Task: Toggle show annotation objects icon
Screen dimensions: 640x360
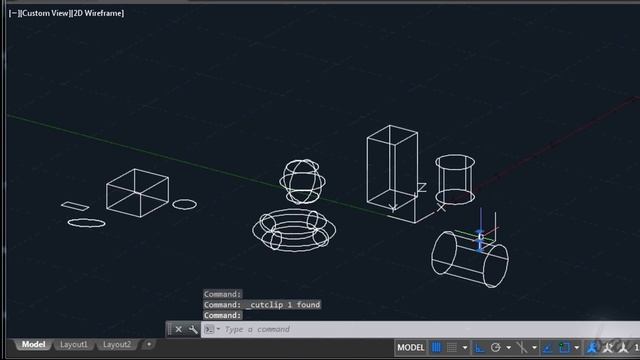Action: [x=592, y=348]
